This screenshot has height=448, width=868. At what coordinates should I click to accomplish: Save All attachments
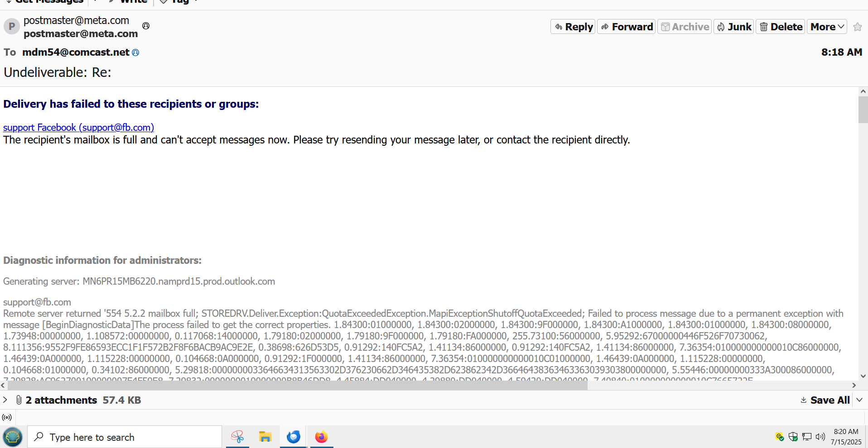point(825,400)
